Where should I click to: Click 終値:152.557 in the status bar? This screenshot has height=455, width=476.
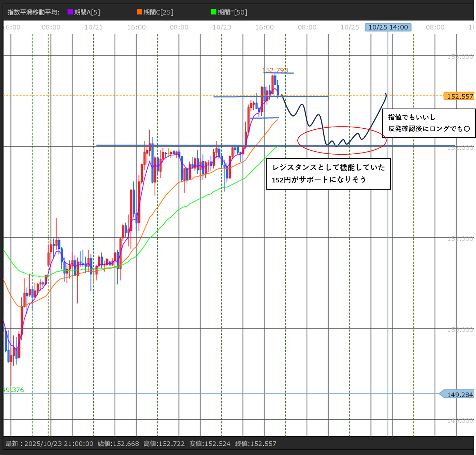click(255, 443)
